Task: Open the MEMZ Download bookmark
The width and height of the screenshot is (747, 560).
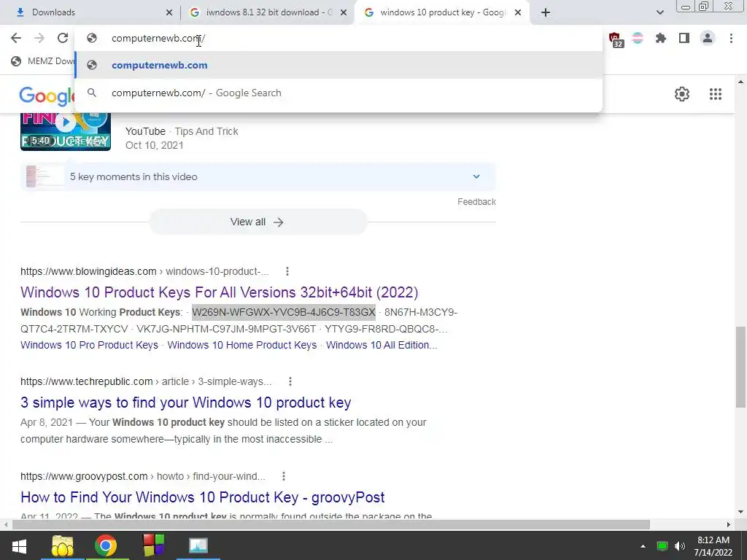Action: pos(42,61)
